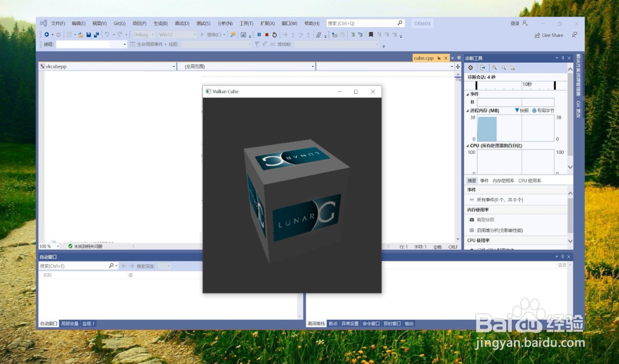Restart the debug session
619x364 pixels.
click(x=275, y=35)
